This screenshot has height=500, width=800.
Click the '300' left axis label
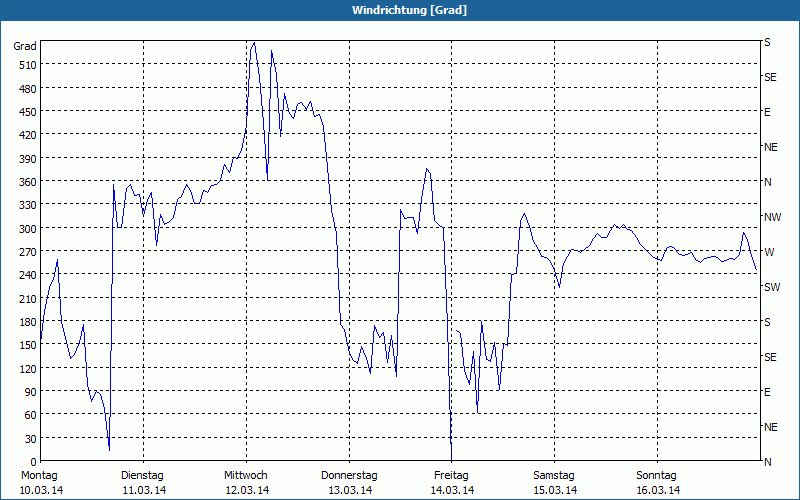[x=28, y=229]
